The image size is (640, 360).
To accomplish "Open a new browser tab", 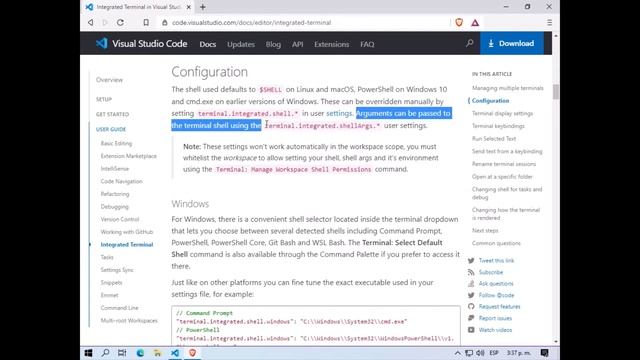I will point(203,7).
